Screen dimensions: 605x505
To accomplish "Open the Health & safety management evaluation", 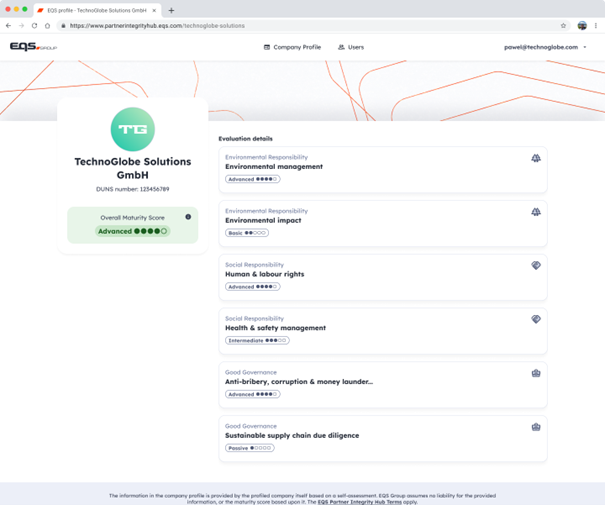I will [x=383, y=331].
